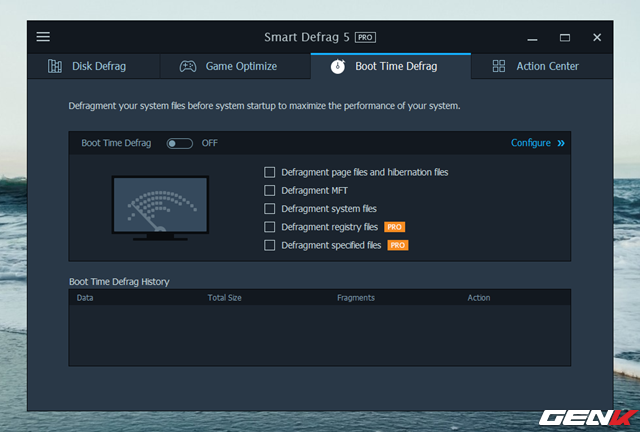The width and height of the screenshot is (640, 432).
Task: Click the monitor radar illustration
Action: (160, 208)
